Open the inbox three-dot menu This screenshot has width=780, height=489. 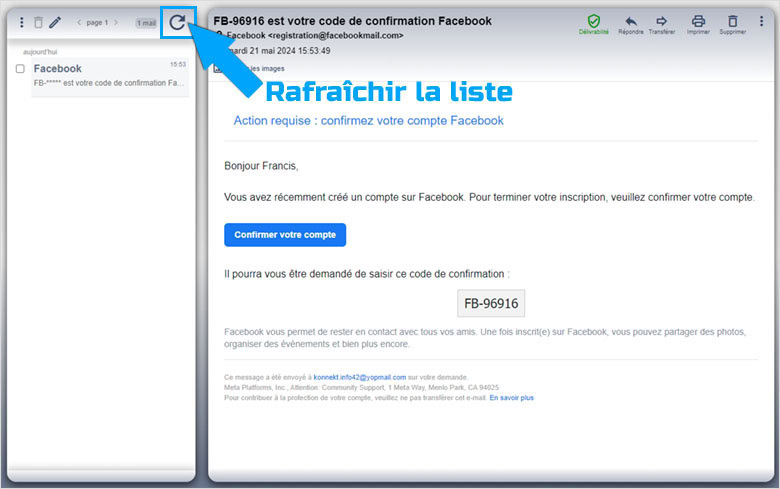click(x=21, y=22)
